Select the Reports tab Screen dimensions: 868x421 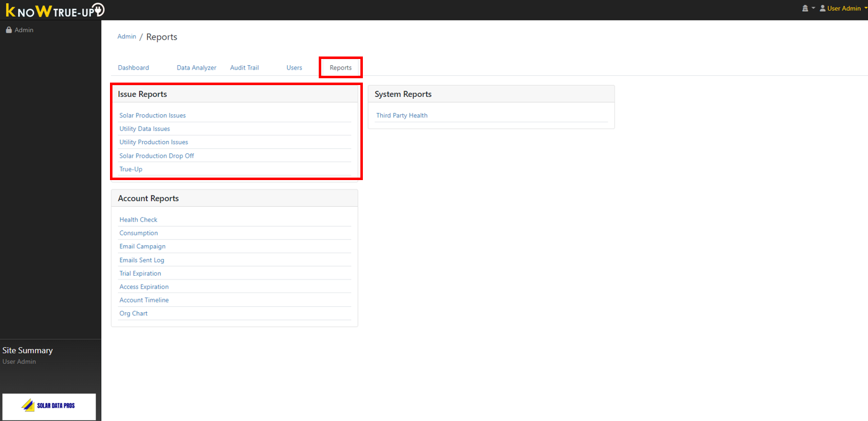click(340, 68)
